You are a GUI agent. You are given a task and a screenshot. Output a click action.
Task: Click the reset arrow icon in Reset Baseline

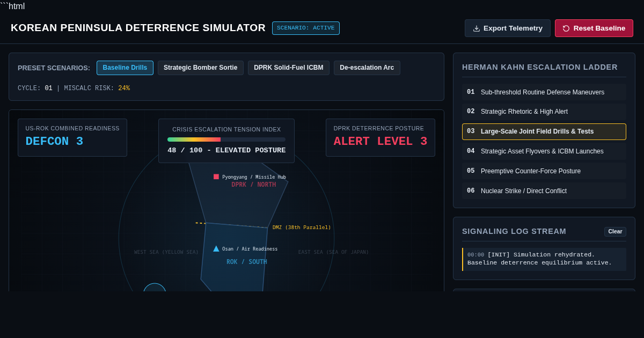(566, 28)
